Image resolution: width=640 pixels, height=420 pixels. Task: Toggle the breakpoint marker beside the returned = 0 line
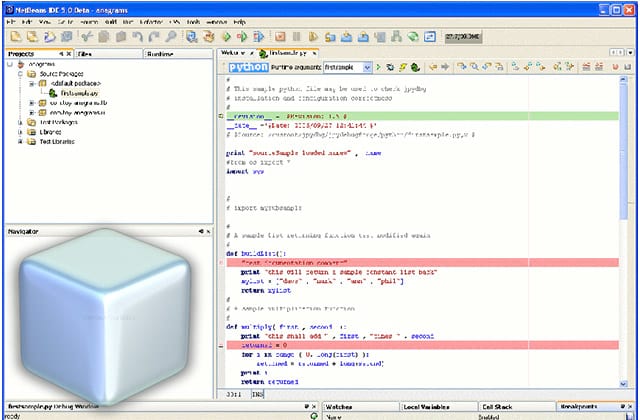[x=221, y=346]
